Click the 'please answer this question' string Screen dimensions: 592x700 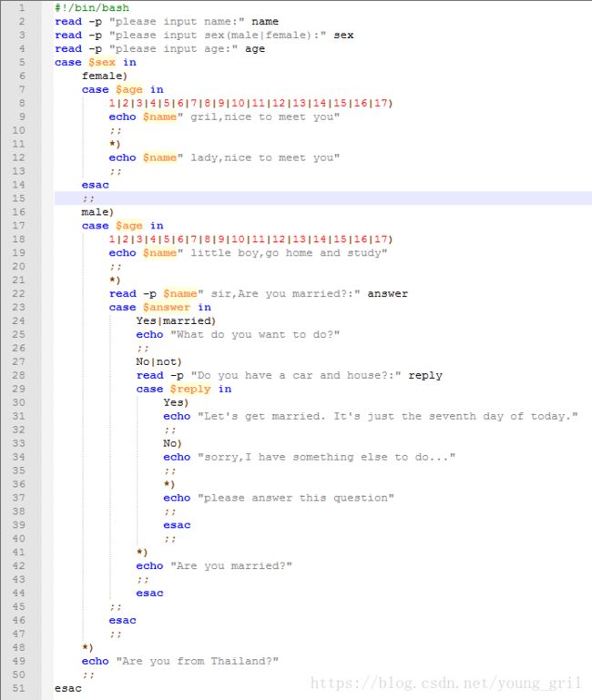pos(296,498)
